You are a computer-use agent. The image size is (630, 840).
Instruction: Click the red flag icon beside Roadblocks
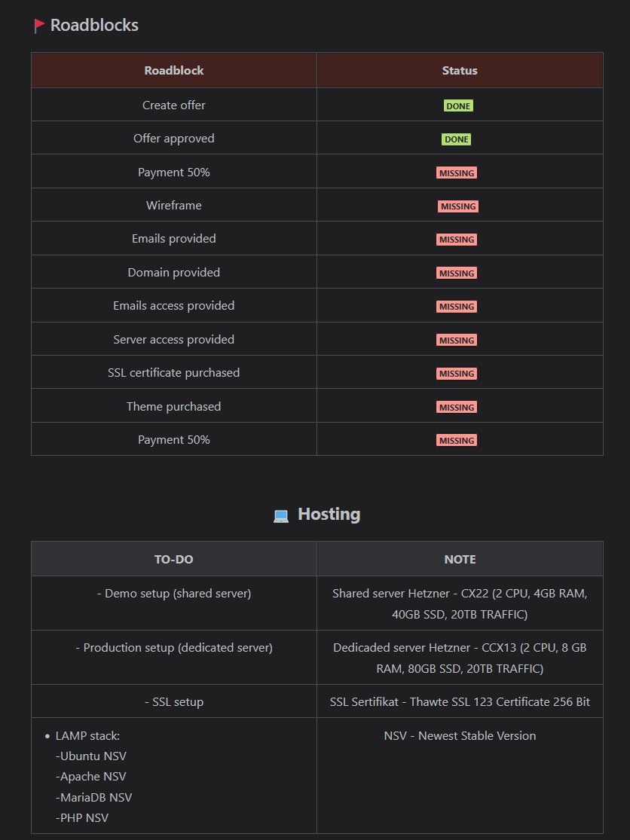coord(39,26)
